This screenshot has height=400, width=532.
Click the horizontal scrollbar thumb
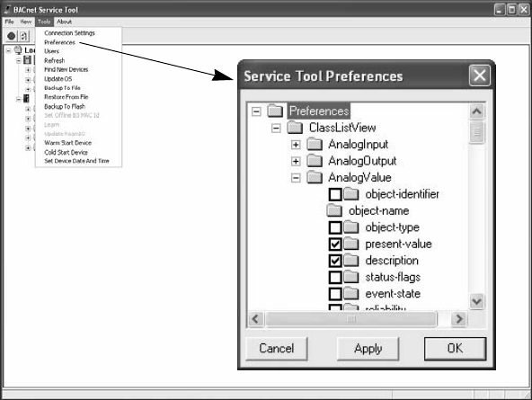351,319
